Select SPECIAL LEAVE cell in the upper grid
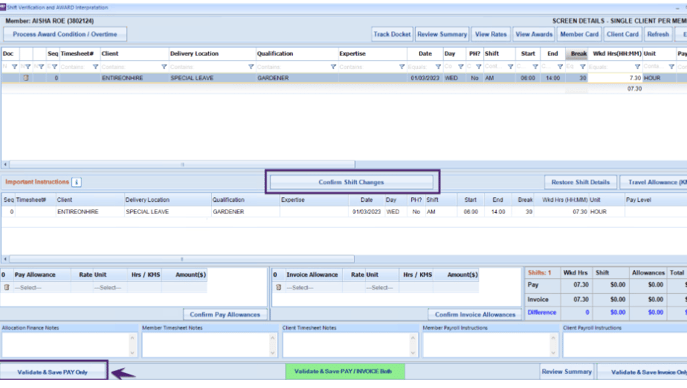Image resolution: width=687 pixels, height=388 pixels. pos(212,78)
